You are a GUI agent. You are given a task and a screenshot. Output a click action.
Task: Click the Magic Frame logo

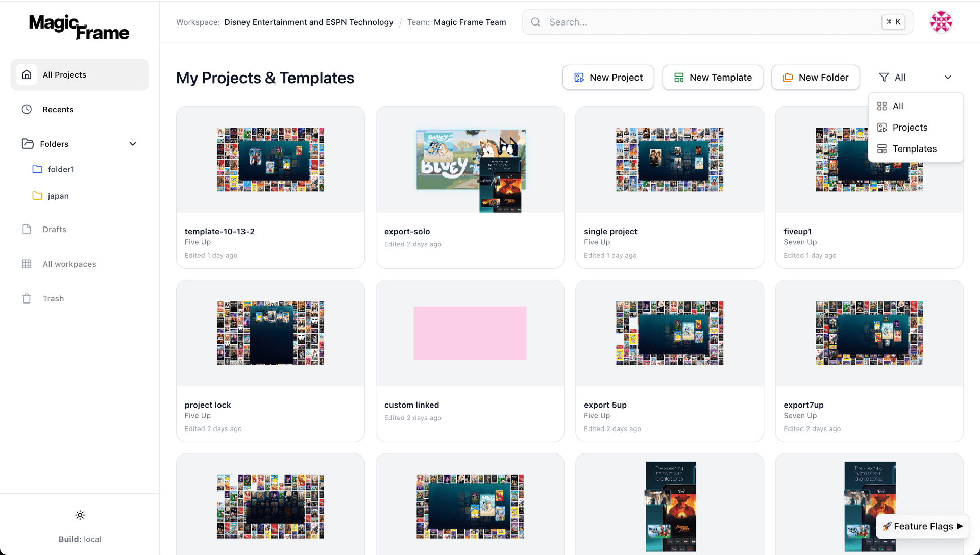coord(79,27)
